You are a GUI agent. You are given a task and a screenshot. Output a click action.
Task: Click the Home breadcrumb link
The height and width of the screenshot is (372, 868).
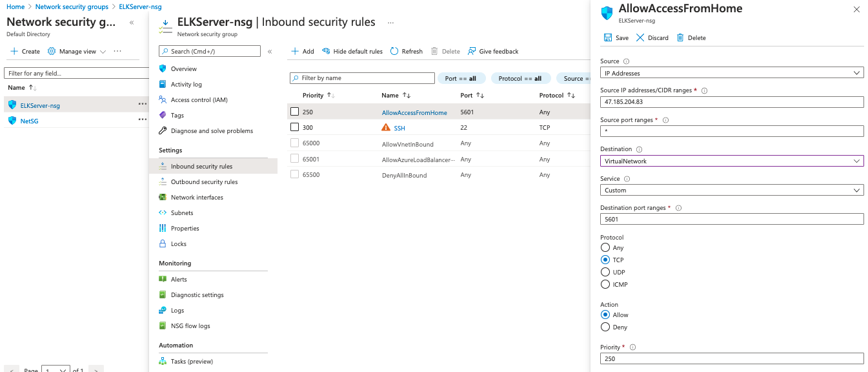(15, 6)
